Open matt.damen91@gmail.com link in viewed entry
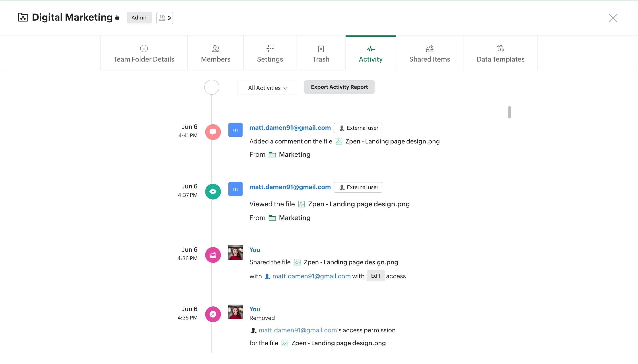The image size is (638, 364). click(290, 187)
